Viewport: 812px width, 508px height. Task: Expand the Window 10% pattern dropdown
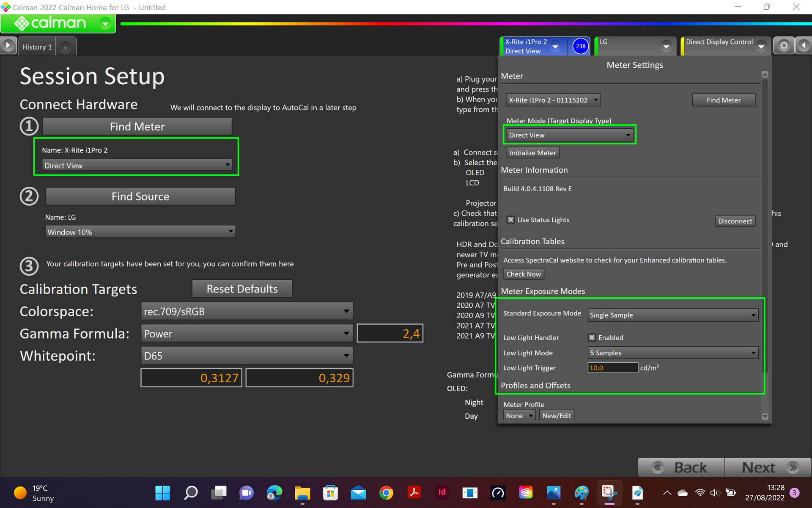tap(140, 232)
